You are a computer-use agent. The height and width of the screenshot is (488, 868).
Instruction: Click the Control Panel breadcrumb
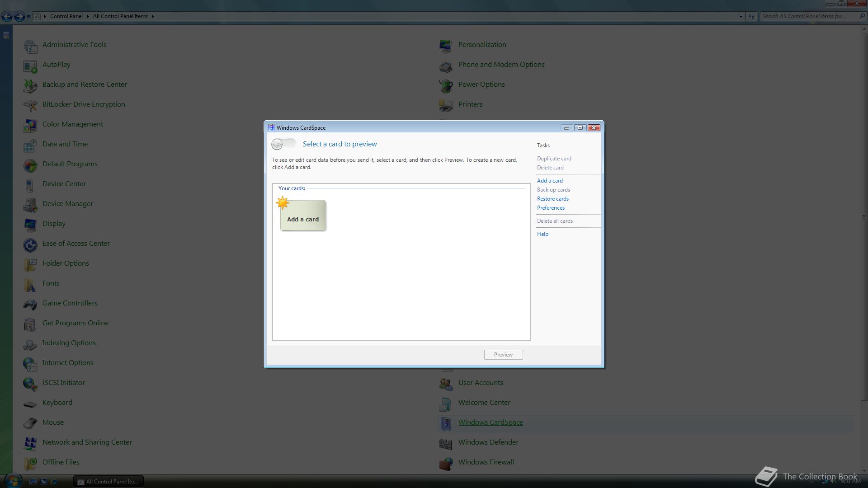(66, 16)
